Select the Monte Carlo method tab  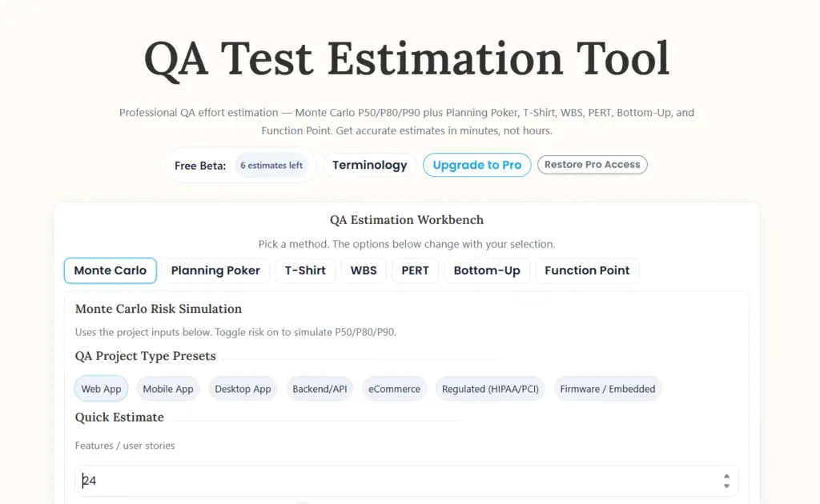(x=111, y=270)
